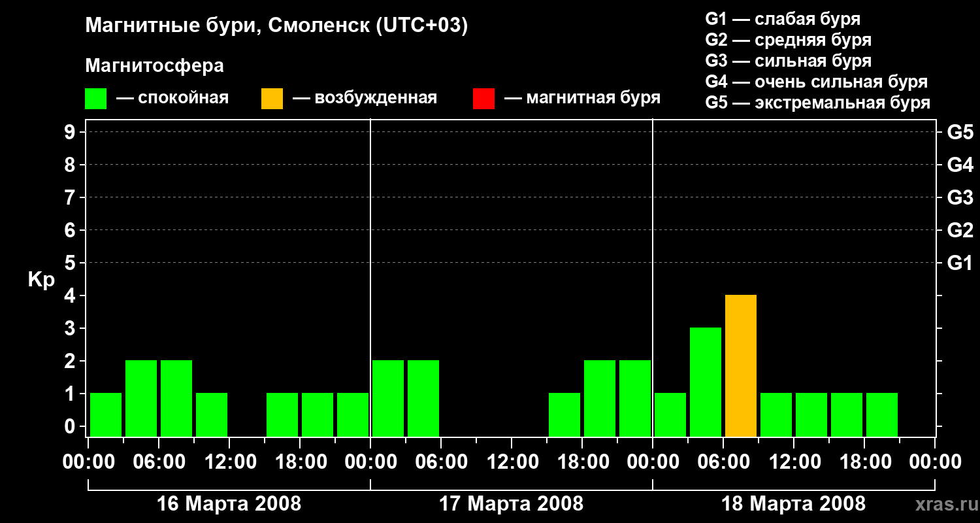980x523 pixels.
Task: Click the 'G5 — экстремальная буря' description
Action: coord(818,103)
